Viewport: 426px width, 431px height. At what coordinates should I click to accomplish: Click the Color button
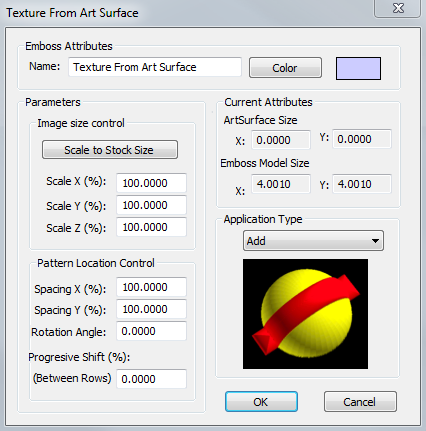click(285, 68)
